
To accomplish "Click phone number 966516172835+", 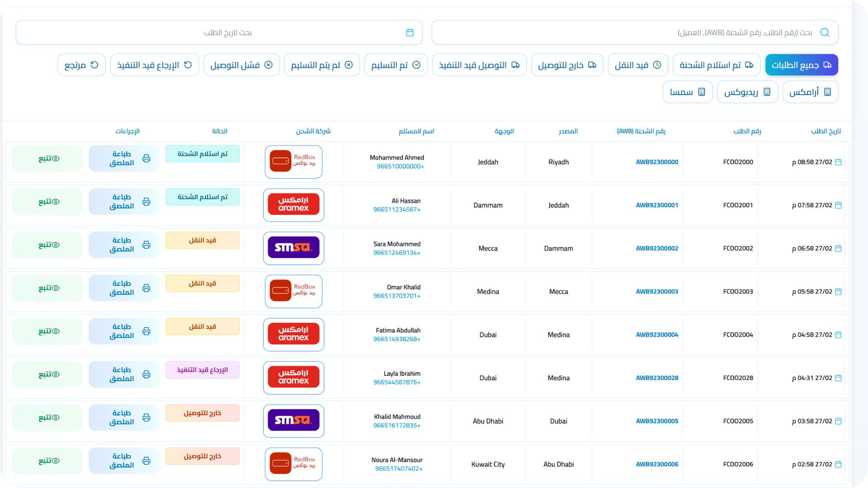I will pos(396,426).
